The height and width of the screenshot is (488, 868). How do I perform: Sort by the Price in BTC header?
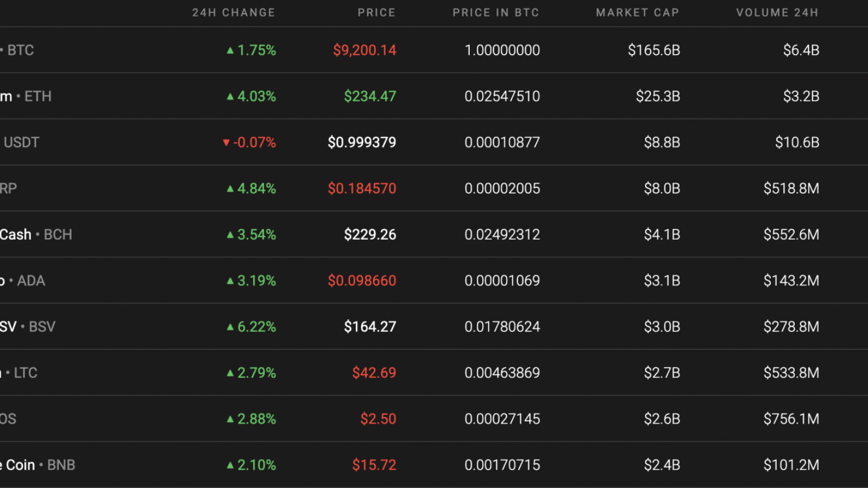pos(496,12)
